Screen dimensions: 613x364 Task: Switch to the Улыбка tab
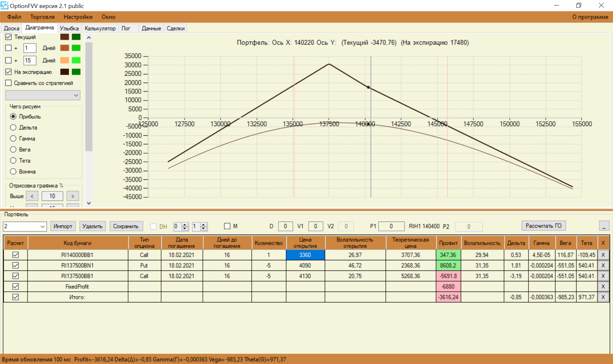pyautogui.click(x=69, y=28)
